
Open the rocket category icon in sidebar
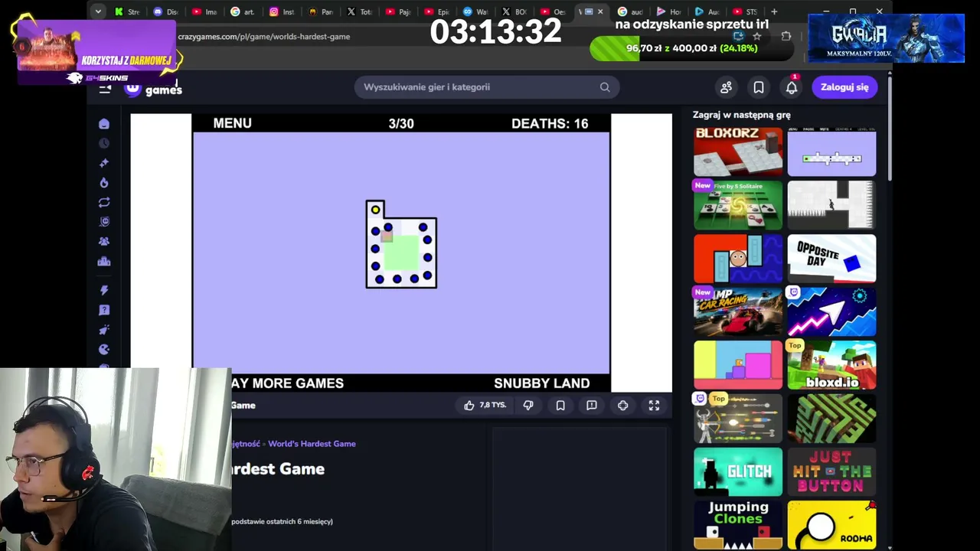(104, 330)
